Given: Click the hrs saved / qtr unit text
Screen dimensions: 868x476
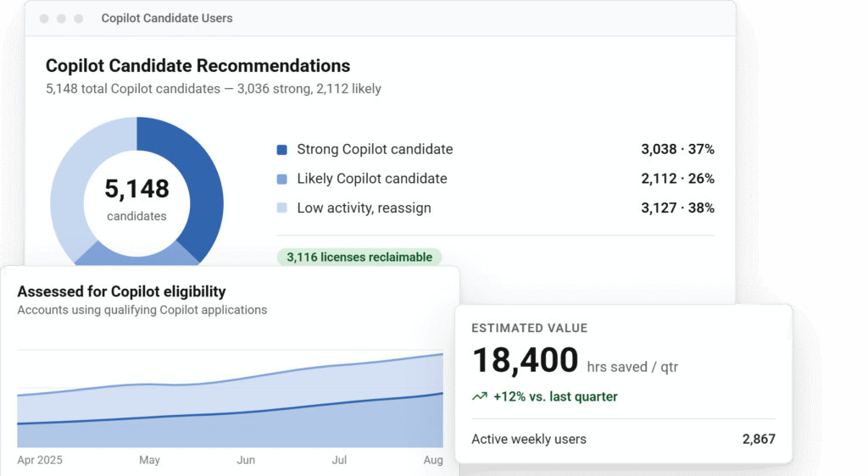Looking at the screenshot, I should point(632,367).
